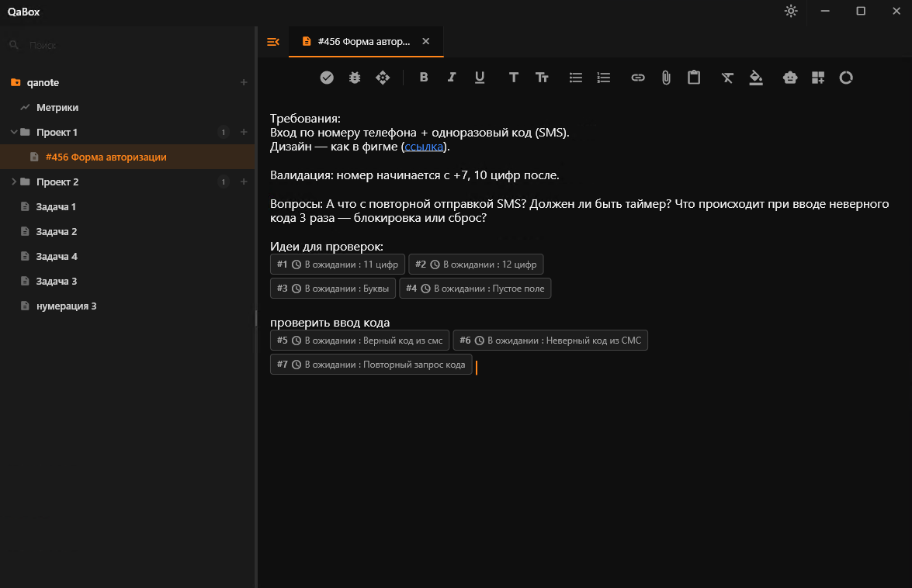Clear text formatting
This screenshot has height=588, width=912.
pyautogui.click(x=727, y=78)
